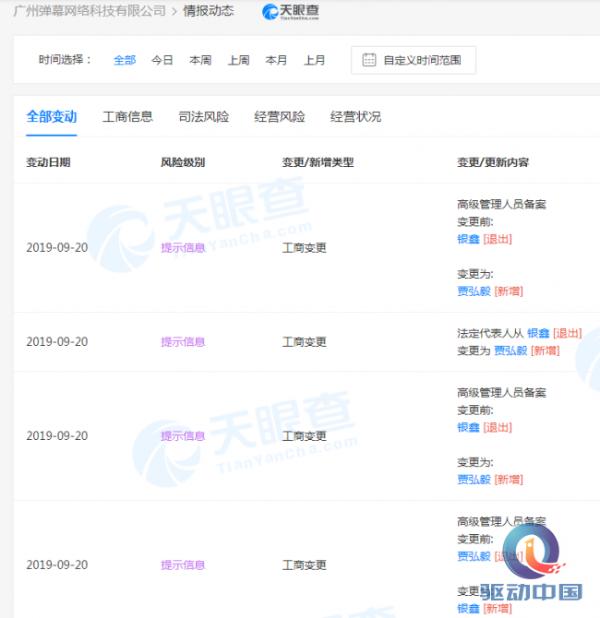Switch to the 工商信息 tab
Viewport: 600px width, 618px height.
[x=127, y=117]
